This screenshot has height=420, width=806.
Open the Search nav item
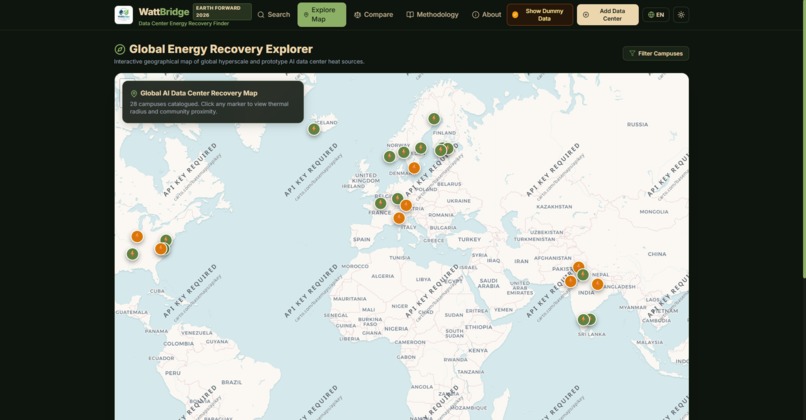274,15
